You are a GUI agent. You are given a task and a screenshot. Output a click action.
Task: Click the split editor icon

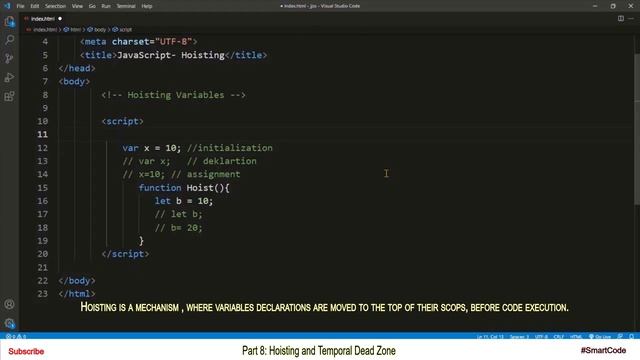(x=621, y=18)
